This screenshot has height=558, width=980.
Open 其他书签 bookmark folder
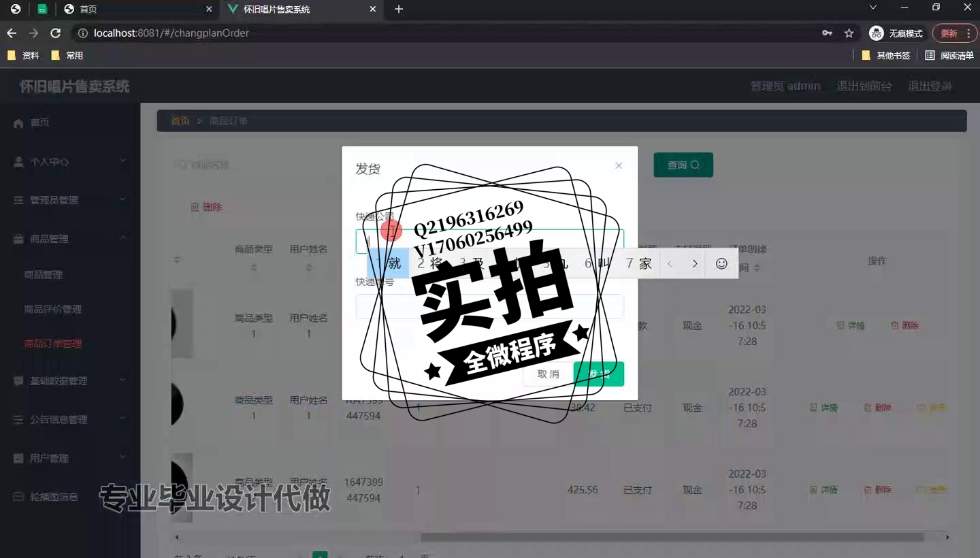coord(886,56)
